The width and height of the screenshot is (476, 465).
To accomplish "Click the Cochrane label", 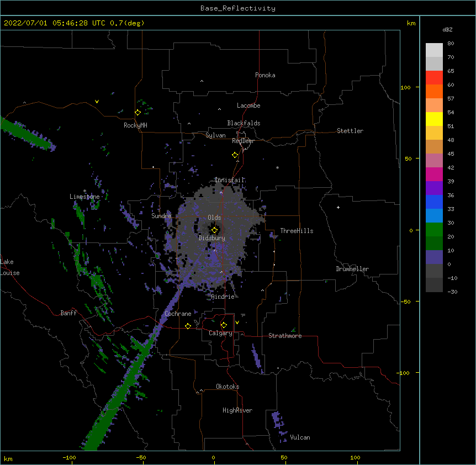I will coord(178,314).
